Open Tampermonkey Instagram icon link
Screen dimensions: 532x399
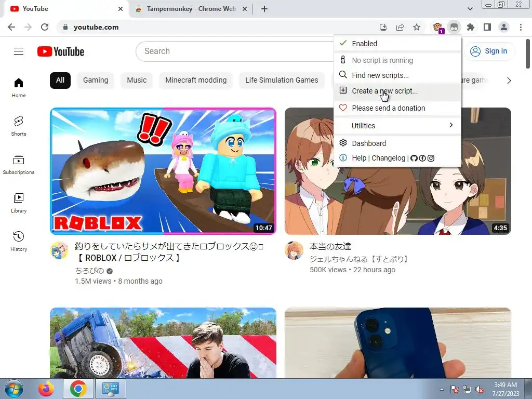431,158
